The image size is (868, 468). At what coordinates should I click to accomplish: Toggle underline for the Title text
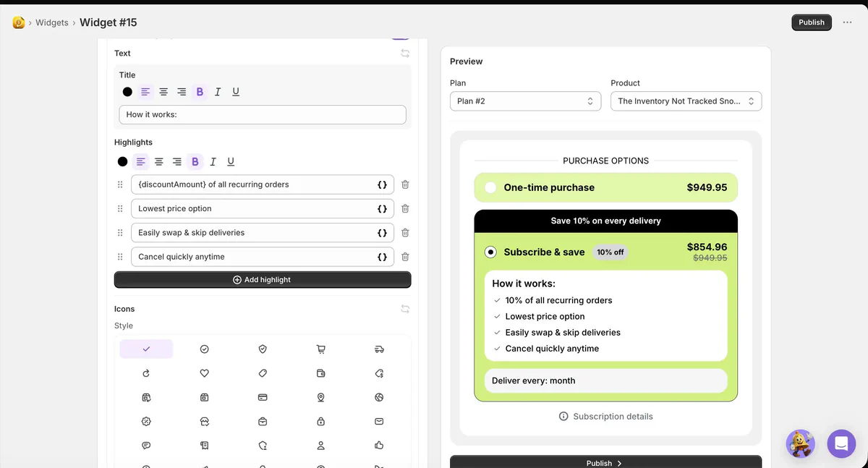236,92
